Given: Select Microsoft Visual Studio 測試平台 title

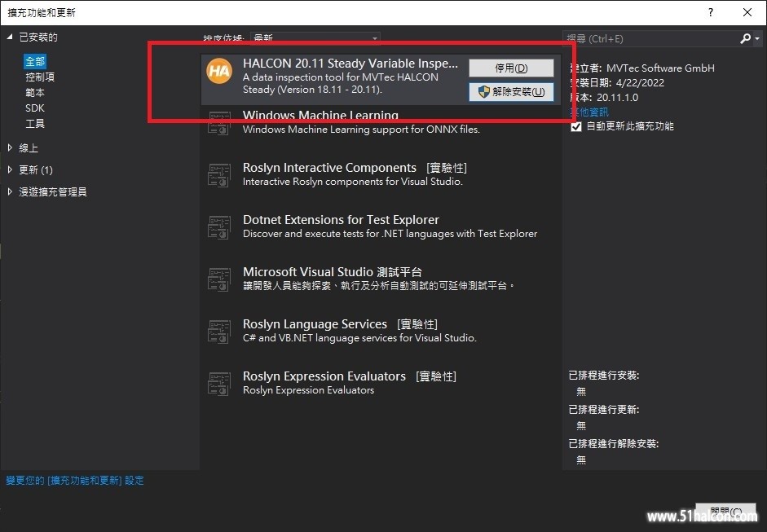Looking at the screenshot, I should pyautogui.click(x=333, y=272).
